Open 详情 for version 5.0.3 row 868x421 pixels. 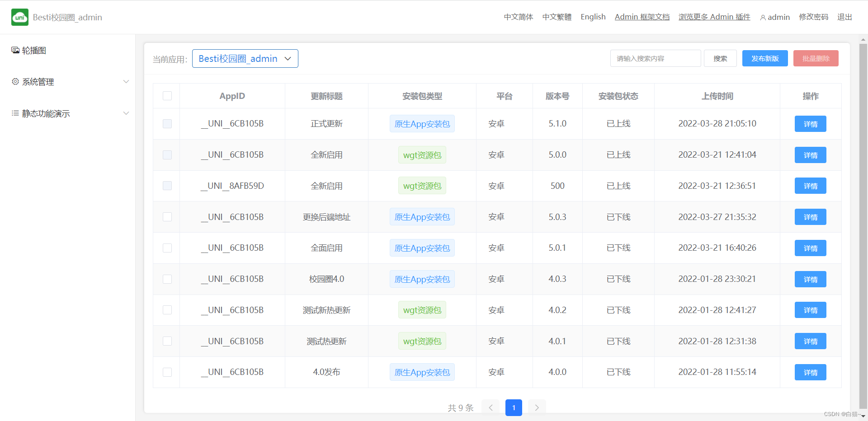click(811, 217)
